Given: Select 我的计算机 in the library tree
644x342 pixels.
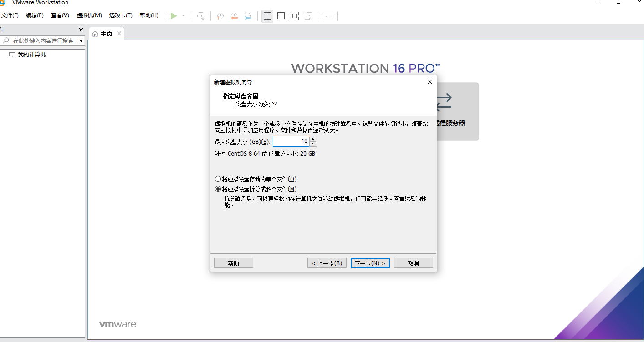Looking at the screenshot, I should tap(32, 55).
